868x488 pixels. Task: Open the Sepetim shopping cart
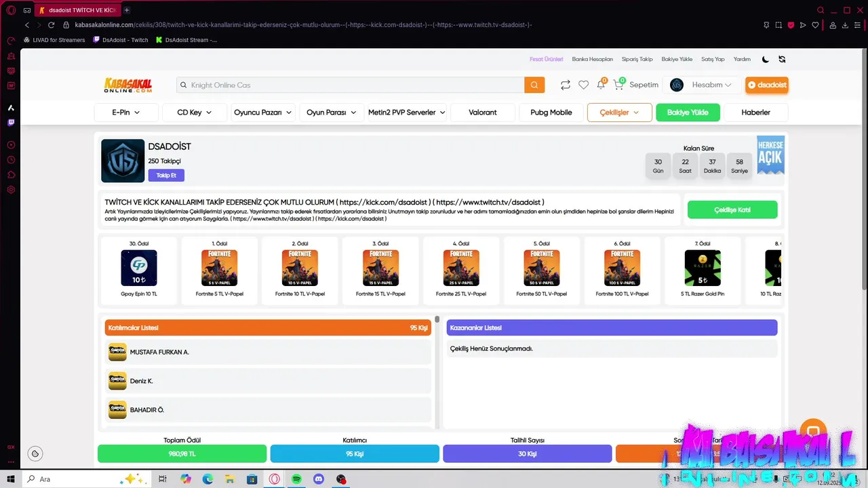635,85
